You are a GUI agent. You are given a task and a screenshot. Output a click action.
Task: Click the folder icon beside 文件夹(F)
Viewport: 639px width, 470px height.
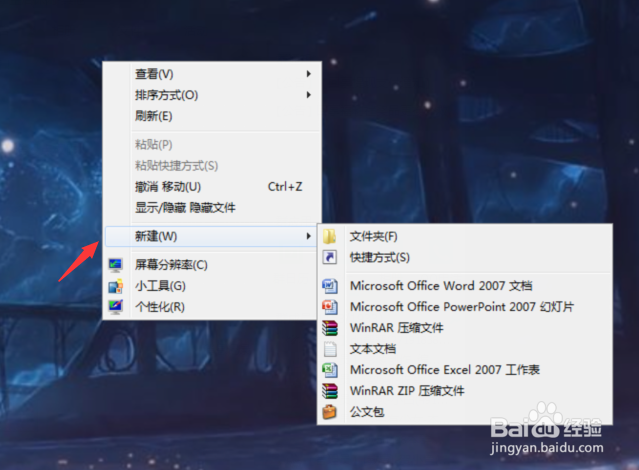click(x=329, y=236)
